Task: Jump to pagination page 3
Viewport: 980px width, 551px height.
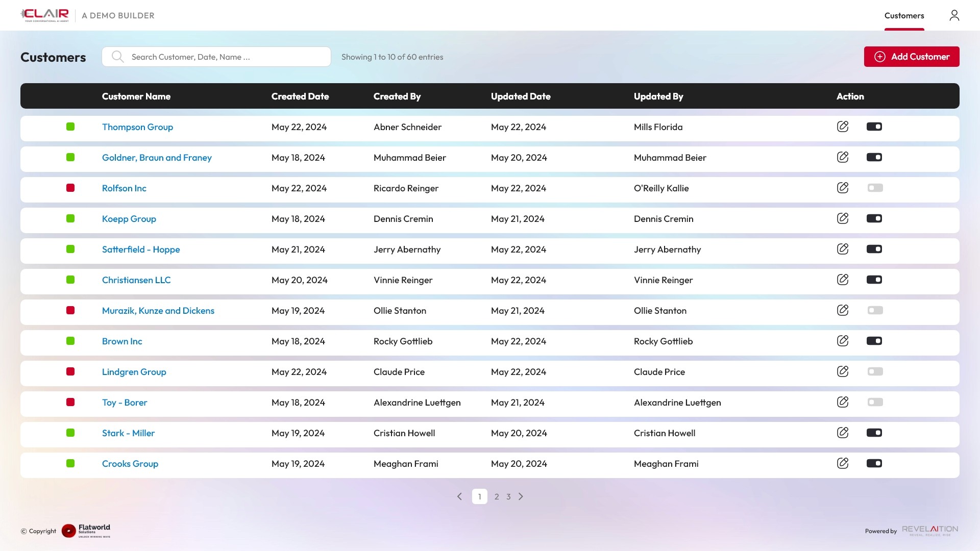Action: tap(508, 496)
